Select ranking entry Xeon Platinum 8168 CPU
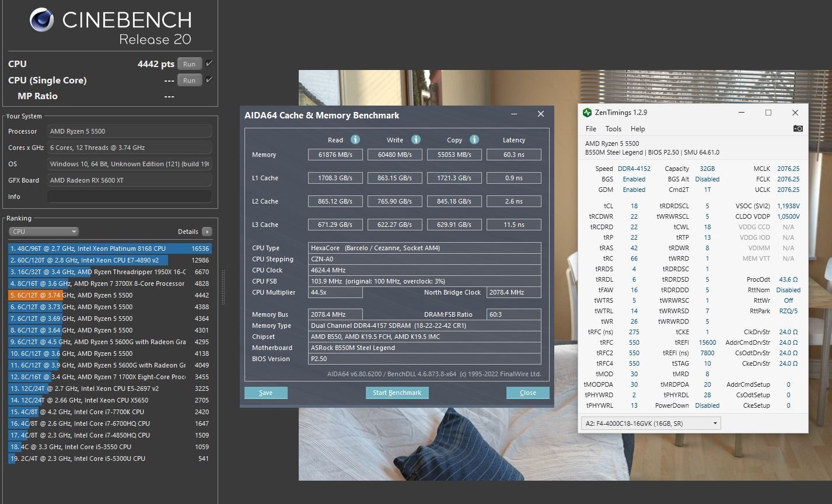This screenshot has width=832, height=504. point(110,249)
